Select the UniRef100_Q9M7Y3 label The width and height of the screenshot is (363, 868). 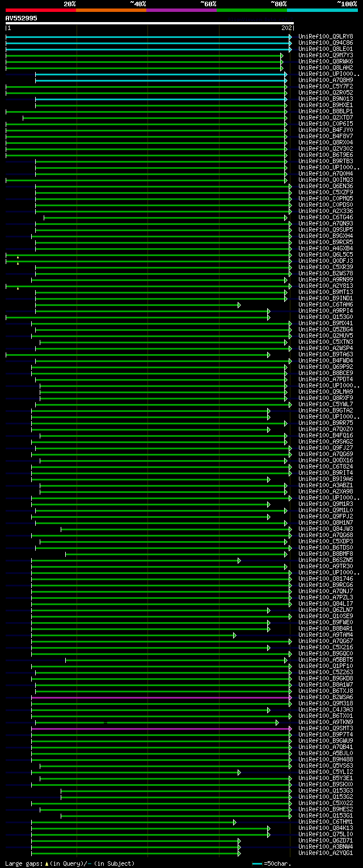(326, 55)
